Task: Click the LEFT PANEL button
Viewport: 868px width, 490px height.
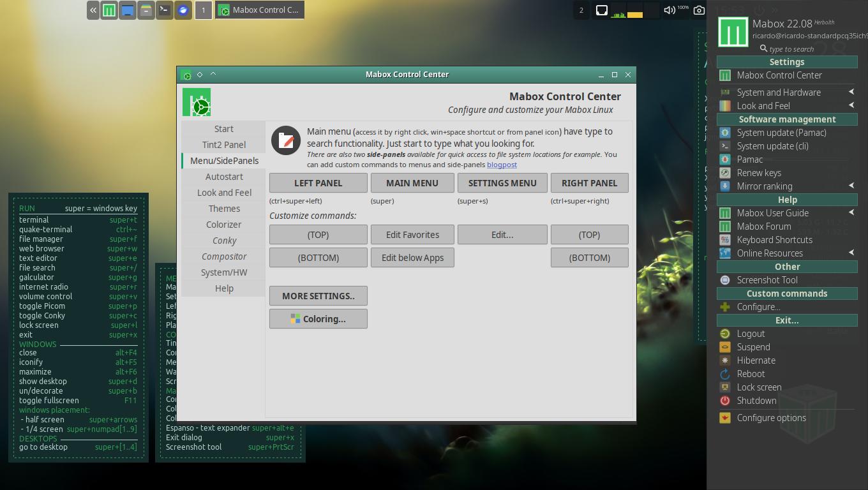Action: tap(318, 183)
